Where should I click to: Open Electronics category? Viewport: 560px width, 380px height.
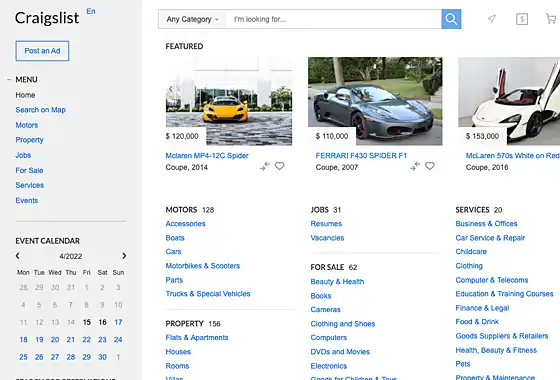click(x=329, y=366)
